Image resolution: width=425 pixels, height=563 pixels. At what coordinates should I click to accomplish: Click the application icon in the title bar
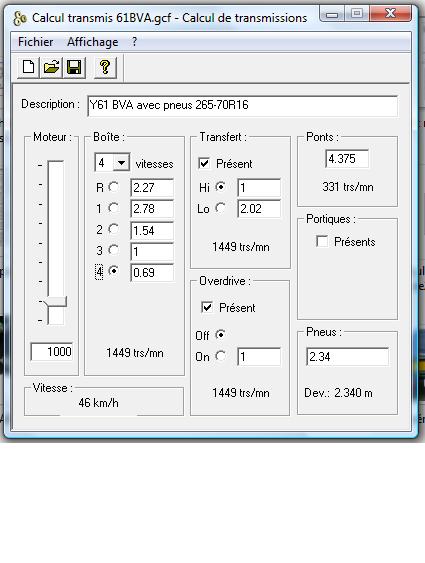coord(20,18)
